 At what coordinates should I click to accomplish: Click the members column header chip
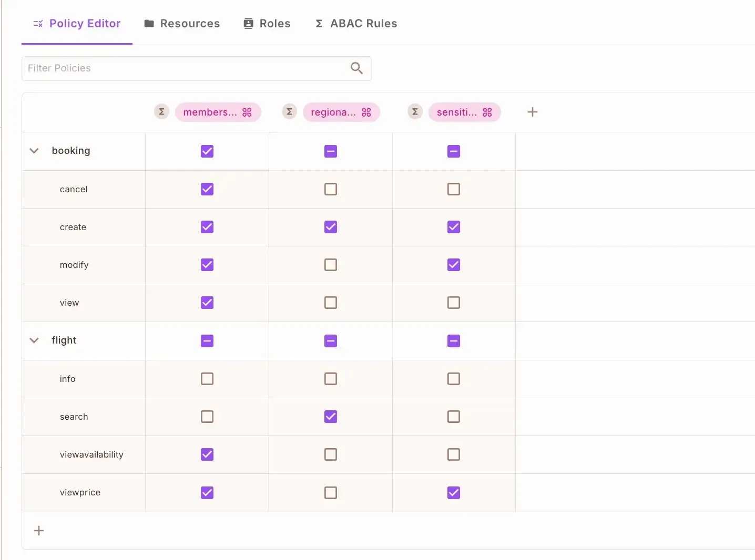210,112
